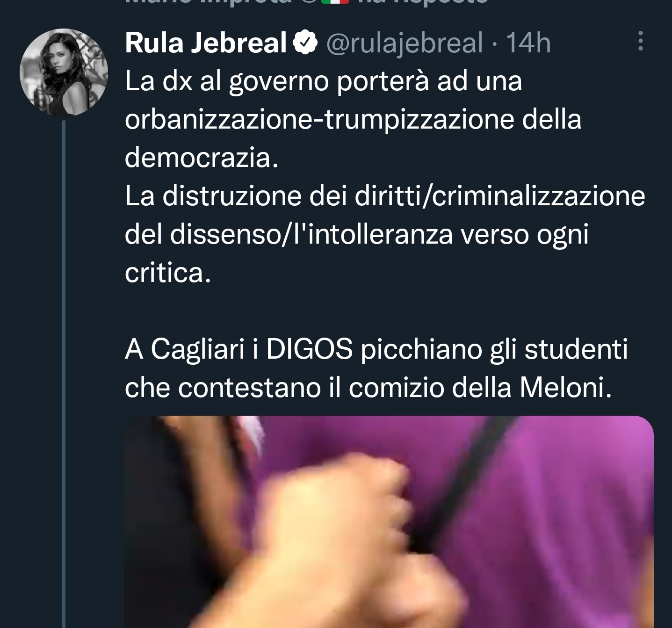Click the word "DIGOS" in the tweet

point(309,349)
